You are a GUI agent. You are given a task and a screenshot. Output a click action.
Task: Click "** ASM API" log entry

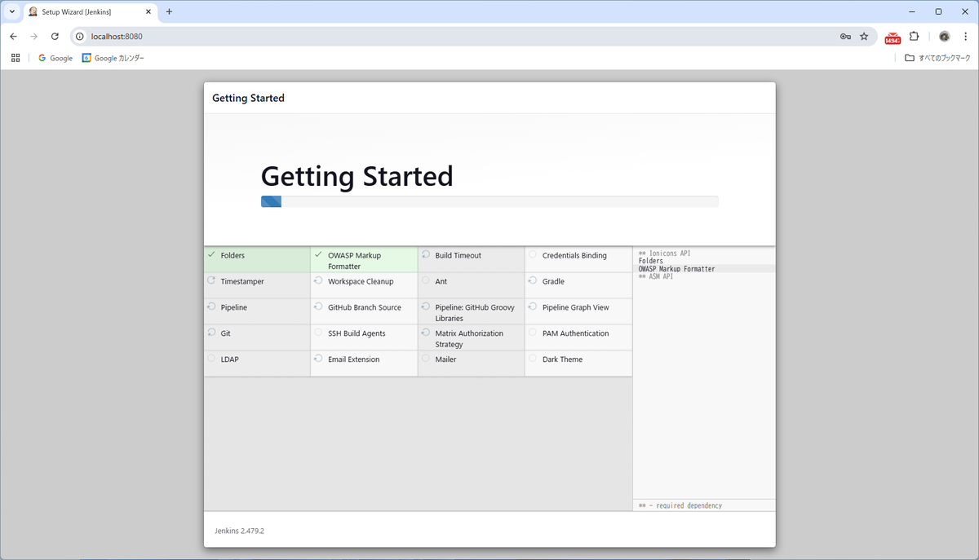coord(655,276)
